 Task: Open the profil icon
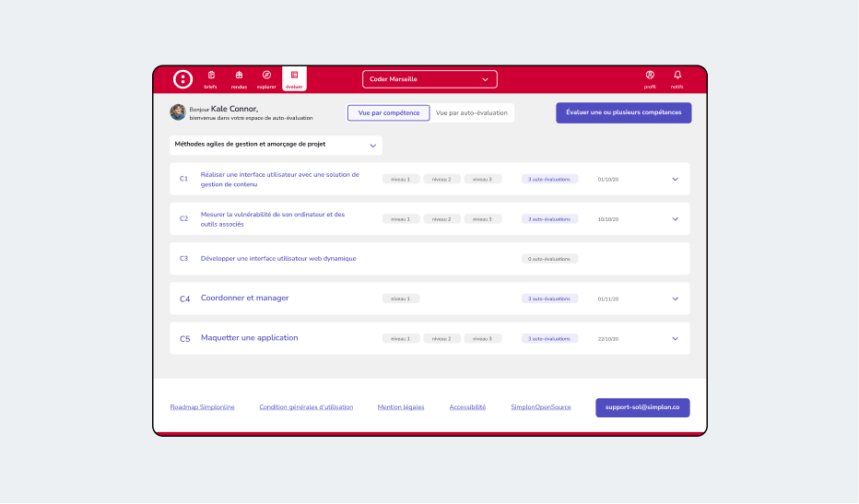coord(650,79)
